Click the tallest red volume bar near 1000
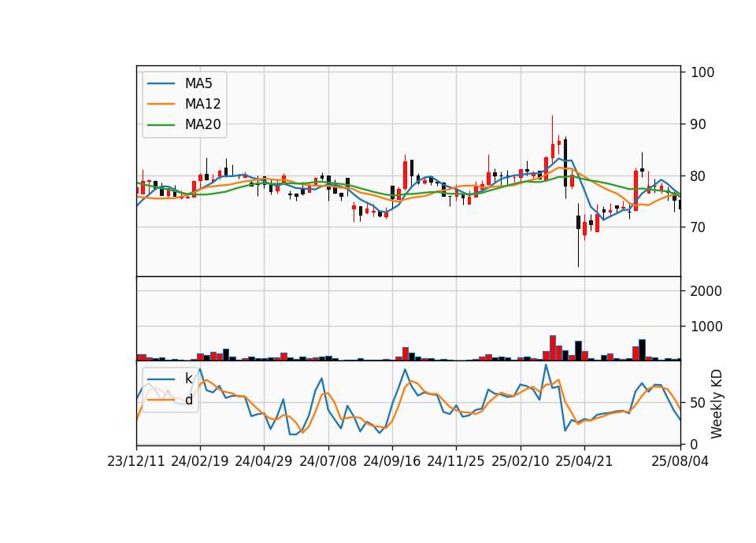 pyautogui.click(x=553, y=348)
